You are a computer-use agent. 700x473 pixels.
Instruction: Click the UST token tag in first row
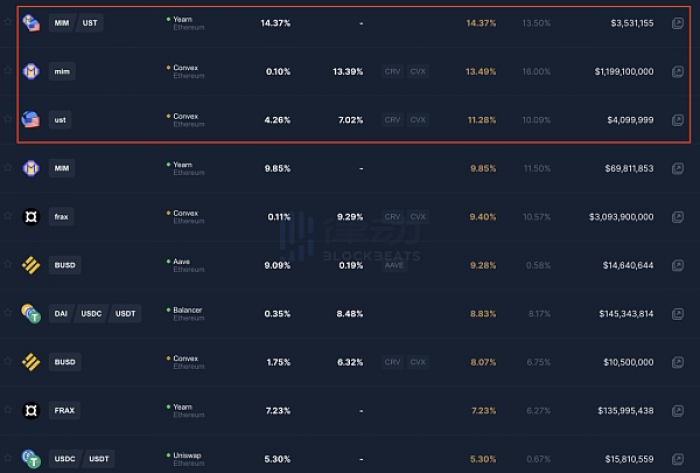(x=90, y=23)
